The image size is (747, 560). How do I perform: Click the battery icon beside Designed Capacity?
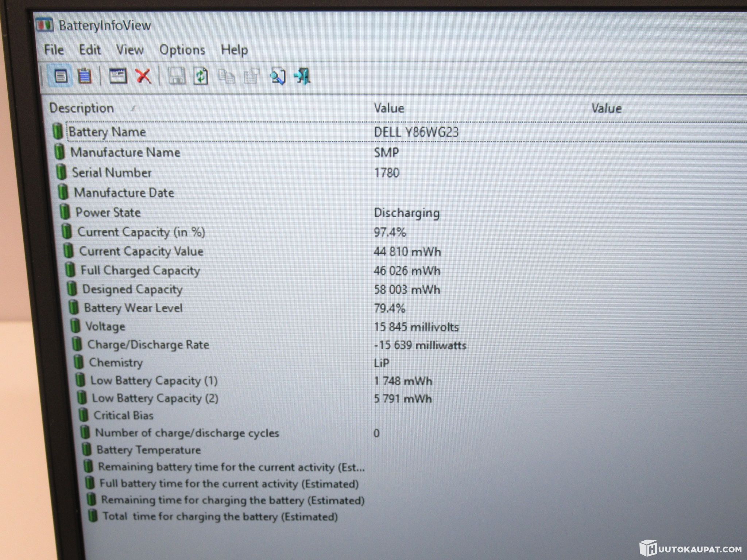tap(72, 288)
